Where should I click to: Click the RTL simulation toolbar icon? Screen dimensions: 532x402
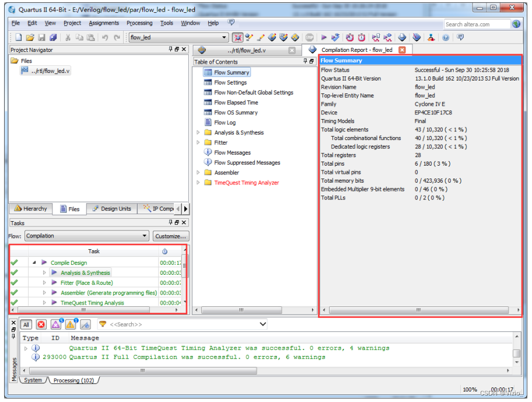376,37
